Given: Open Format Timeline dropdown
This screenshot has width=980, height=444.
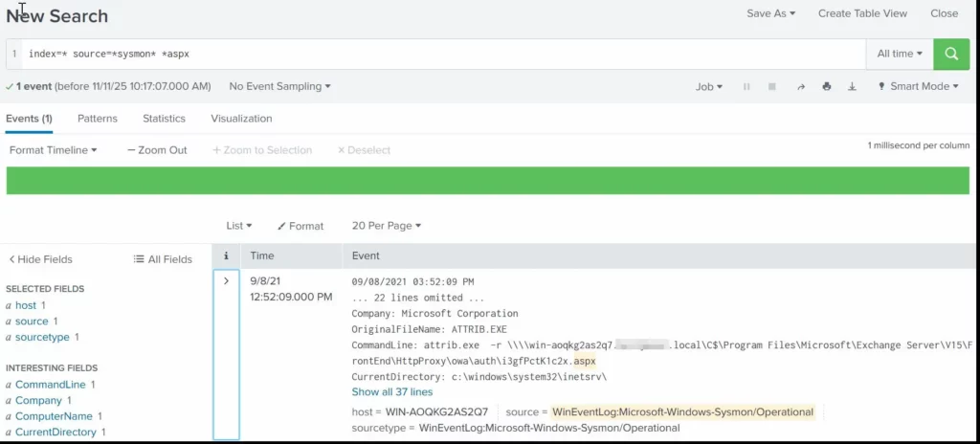Looking at the screenshot, I should coord(54,150).
